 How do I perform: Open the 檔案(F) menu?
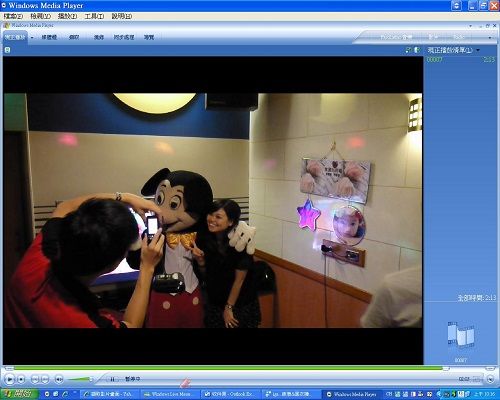13,16
